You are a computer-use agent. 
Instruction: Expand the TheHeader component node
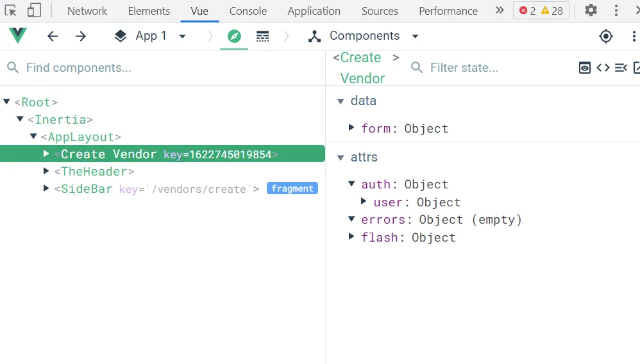(x=46, y=171)
